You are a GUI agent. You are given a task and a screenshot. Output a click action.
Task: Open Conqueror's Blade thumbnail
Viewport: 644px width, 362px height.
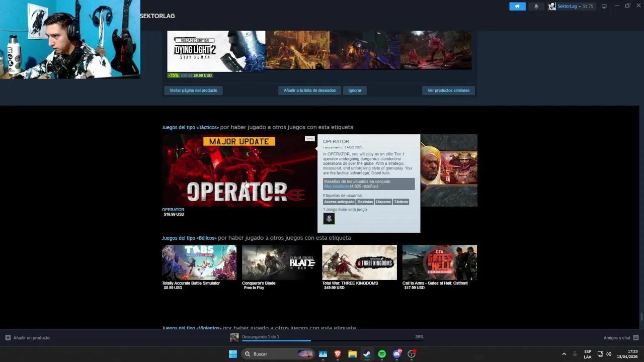279,262
